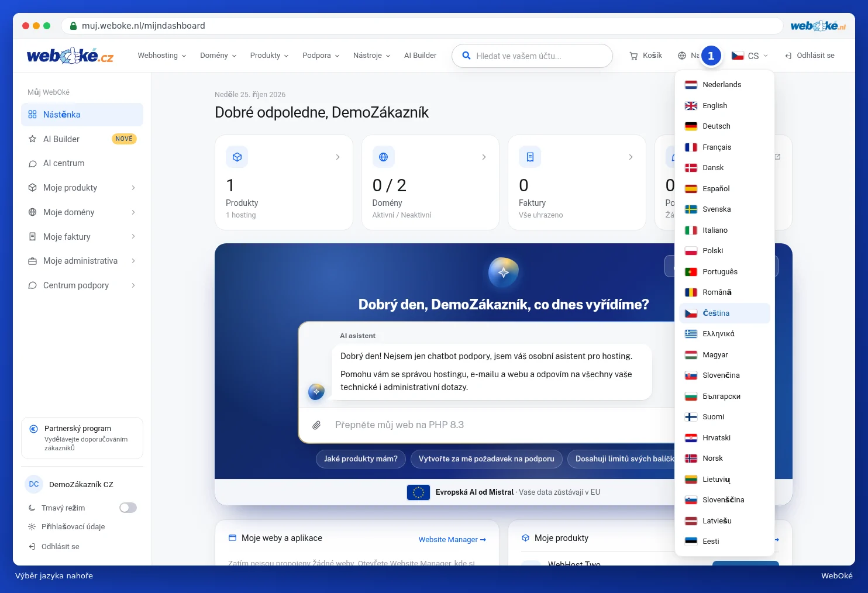Image resolution: width=868 pixels, height=593 pixels.
Task: Open Centrum podpory sidebar item
Action: (x=82, y=285)
